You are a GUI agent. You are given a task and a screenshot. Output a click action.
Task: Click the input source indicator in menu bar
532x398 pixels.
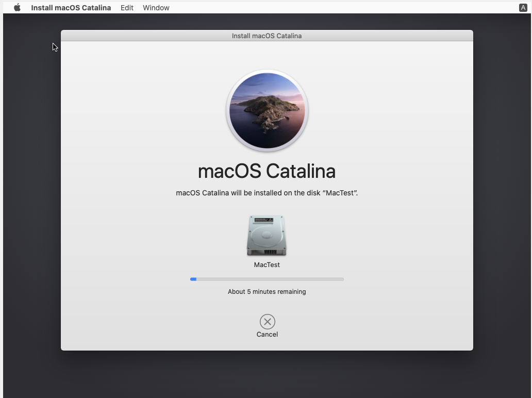[524, 7]
